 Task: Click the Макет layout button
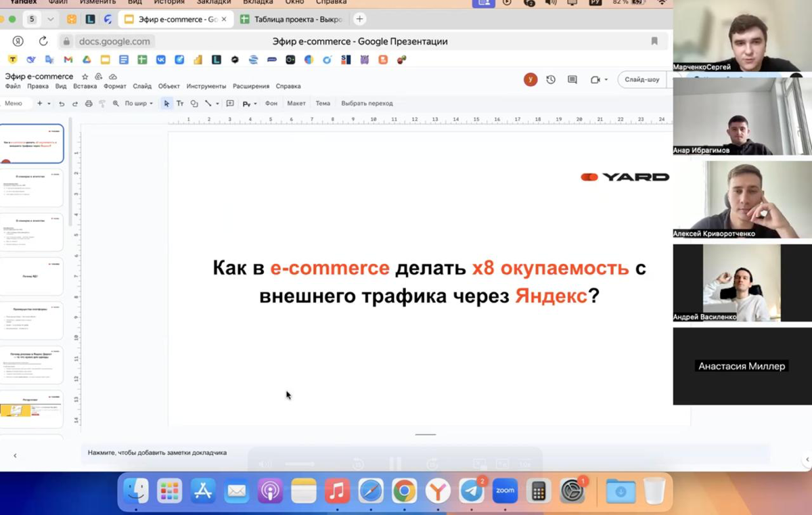pos(296,104)
